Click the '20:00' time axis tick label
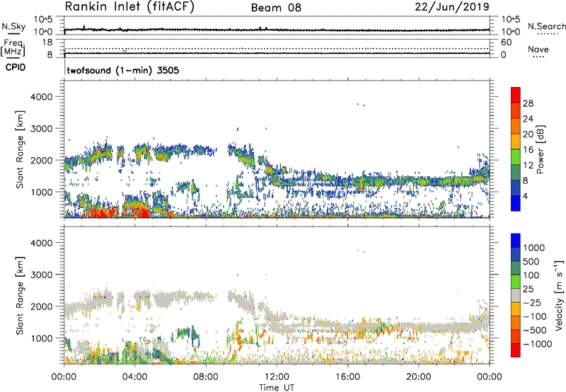Screen dimensions: 566x392 tap(419, 377)
